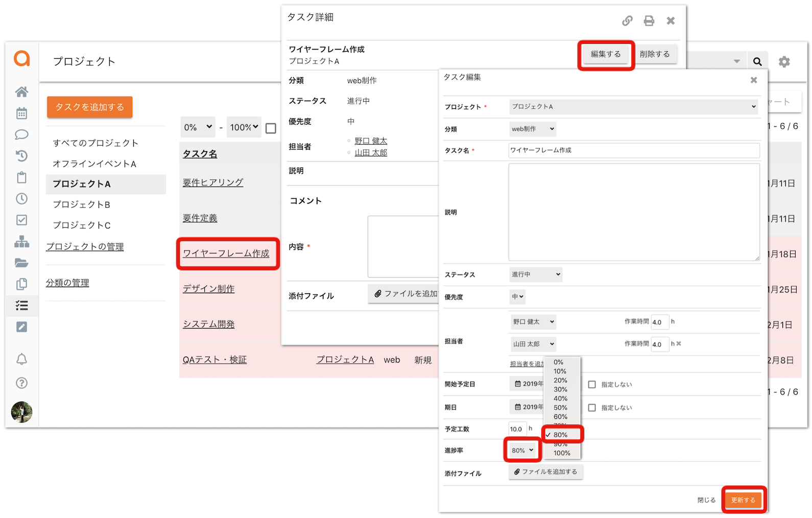Click the 更新する button
Image resolution: width=812 pixels, height=518 pixels.
tap(743, 500)
